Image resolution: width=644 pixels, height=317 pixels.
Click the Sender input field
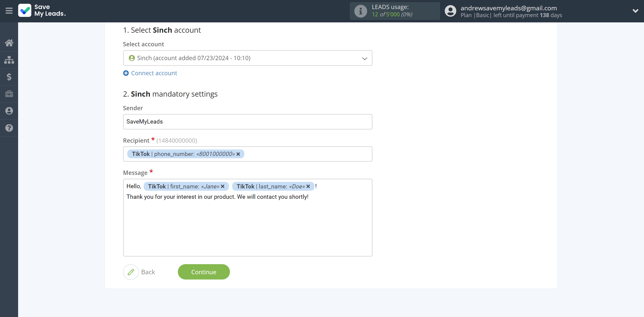pos(248,122)
